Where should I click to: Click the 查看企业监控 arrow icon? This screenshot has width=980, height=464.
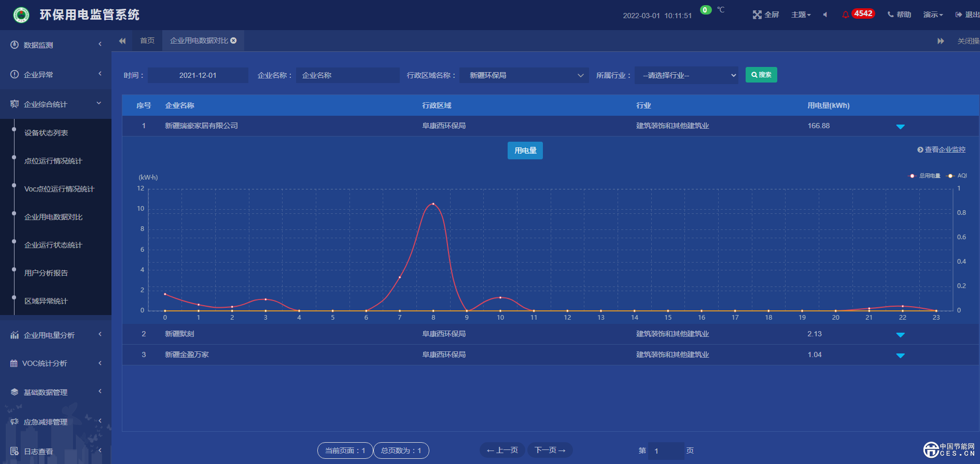pos(920,149)
